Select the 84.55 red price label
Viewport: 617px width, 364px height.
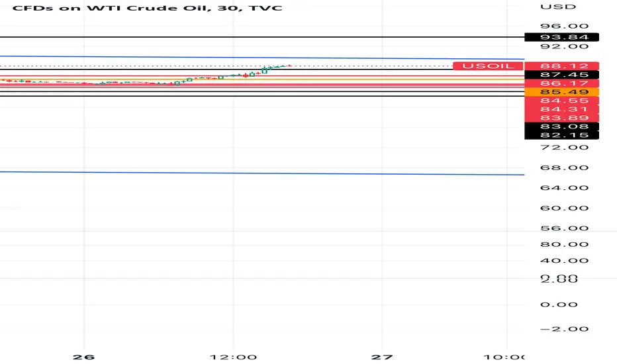pos(562,101)
